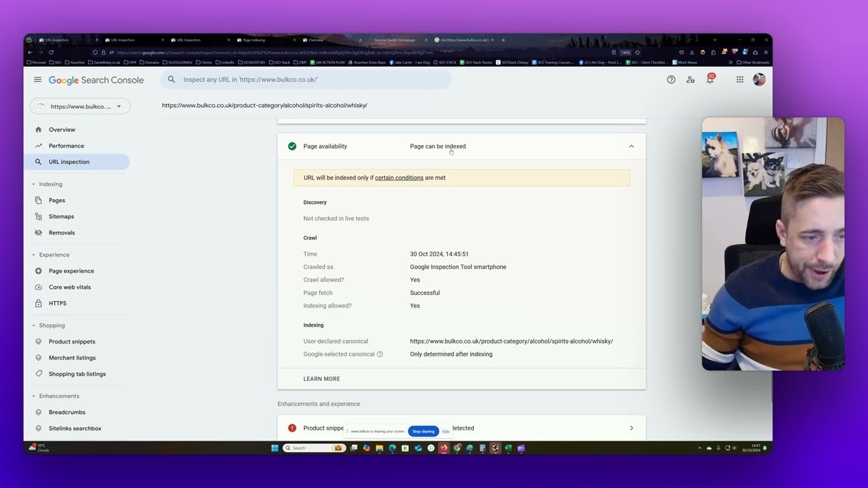Select URL inspection in the sidebar
Viewport: 868px width, 488px height.
(x=76, y=161)
